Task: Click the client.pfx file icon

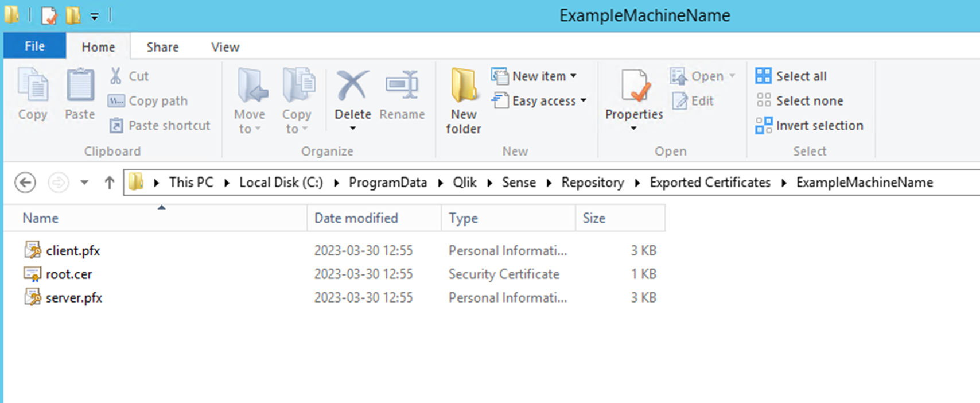Action: click(x=33, y=250)
